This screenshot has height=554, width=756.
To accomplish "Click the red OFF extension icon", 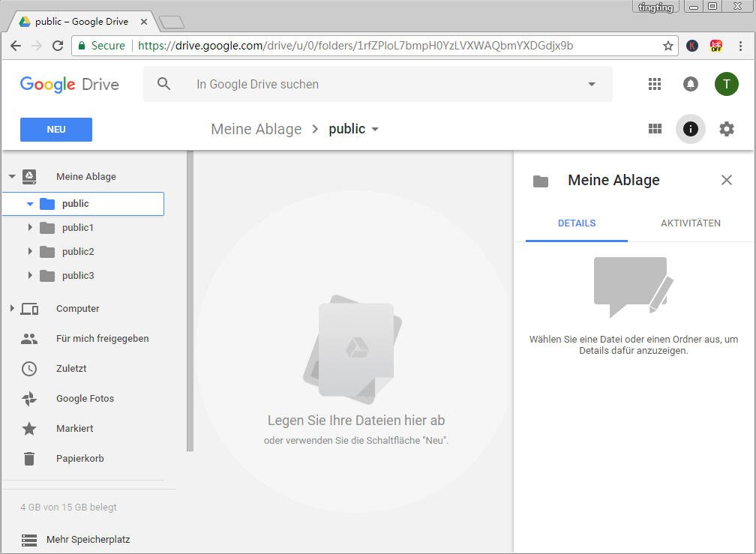I will point(716,46).
